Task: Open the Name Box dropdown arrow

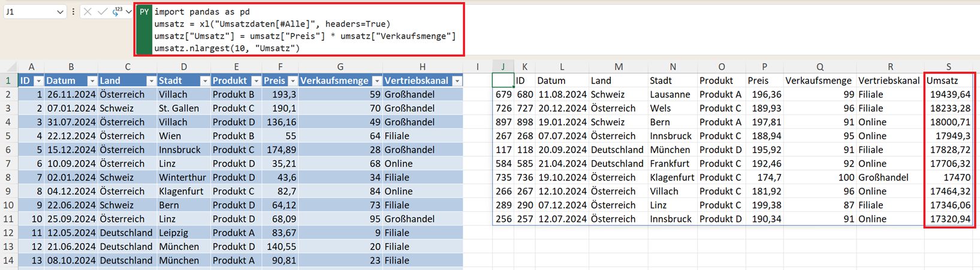Action: pyautogui.click(x=60, y=12)
